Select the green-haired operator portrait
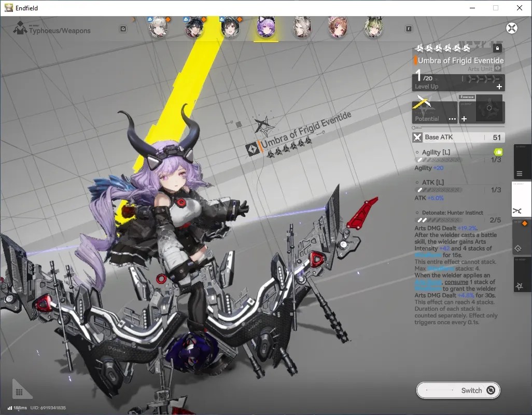Image resolution: width=532 pixels, height=415 pixels. click(373, 27)
